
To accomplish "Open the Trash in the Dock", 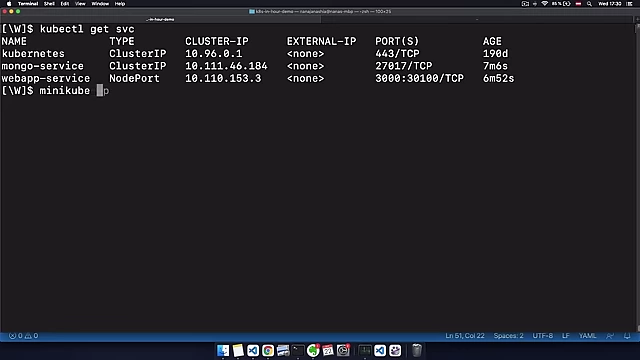I will coord(416,350).
